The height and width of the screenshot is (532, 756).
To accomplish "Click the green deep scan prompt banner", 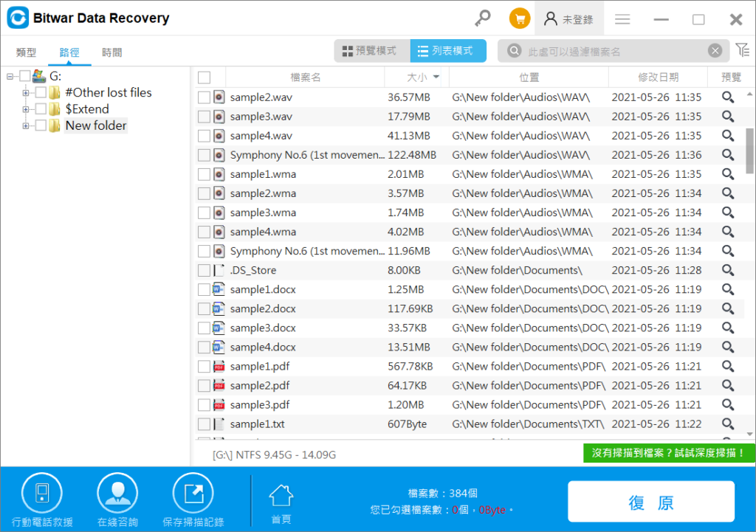I will click(669, 453).
